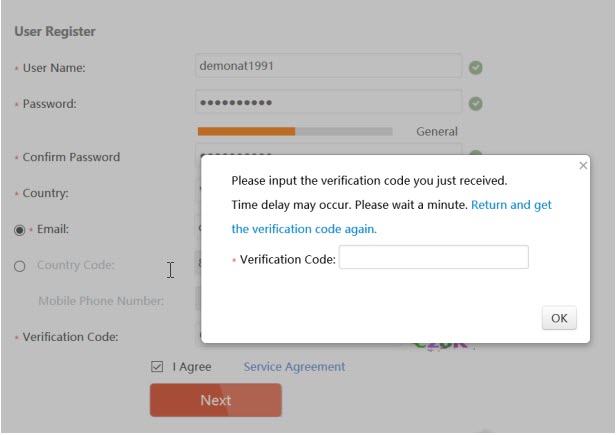Viewport: 616px width, 435px height.
Task: Focus the popup Verification Code input box
Action: point(433,258)
